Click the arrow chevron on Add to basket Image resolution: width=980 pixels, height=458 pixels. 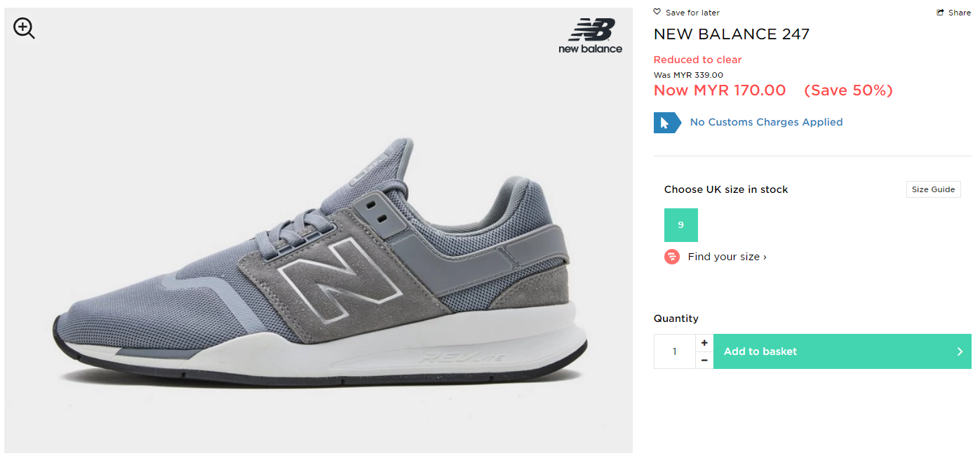coord(960,351)
